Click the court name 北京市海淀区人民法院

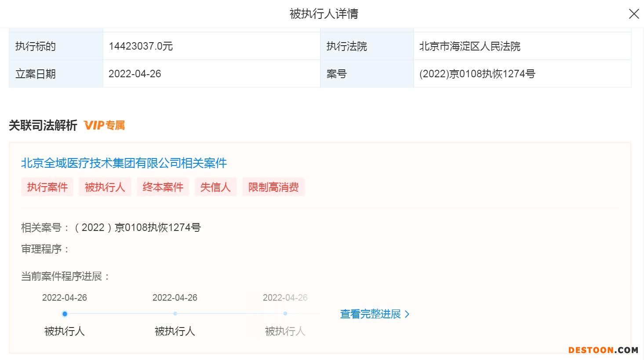(469, 46)
